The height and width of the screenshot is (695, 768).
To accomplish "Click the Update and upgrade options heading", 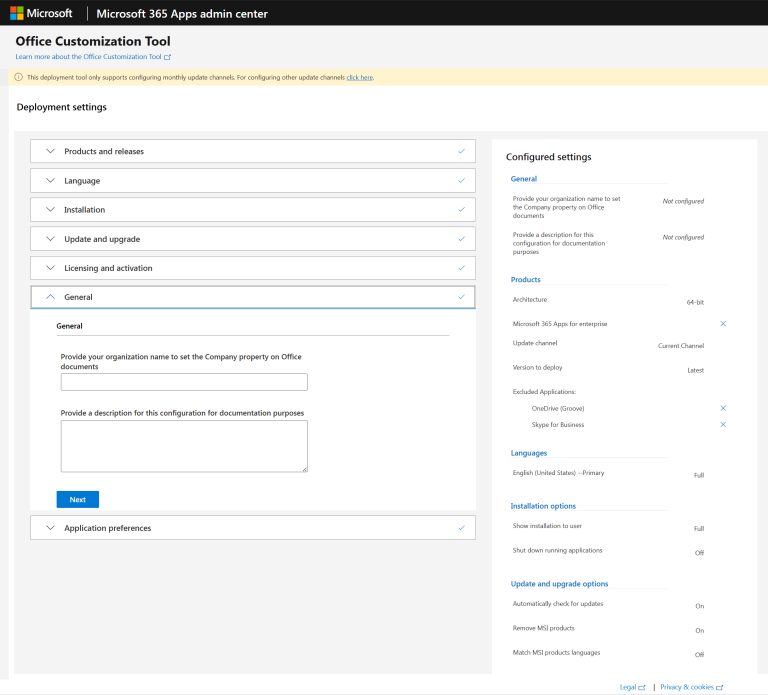I will pyautogui.click(x=559, y=584).
